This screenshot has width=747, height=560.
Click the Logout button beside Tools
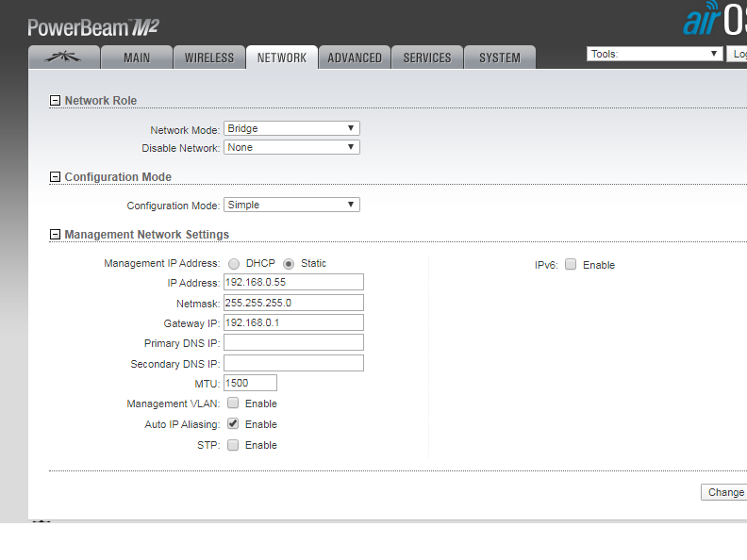tap(737, 54)
